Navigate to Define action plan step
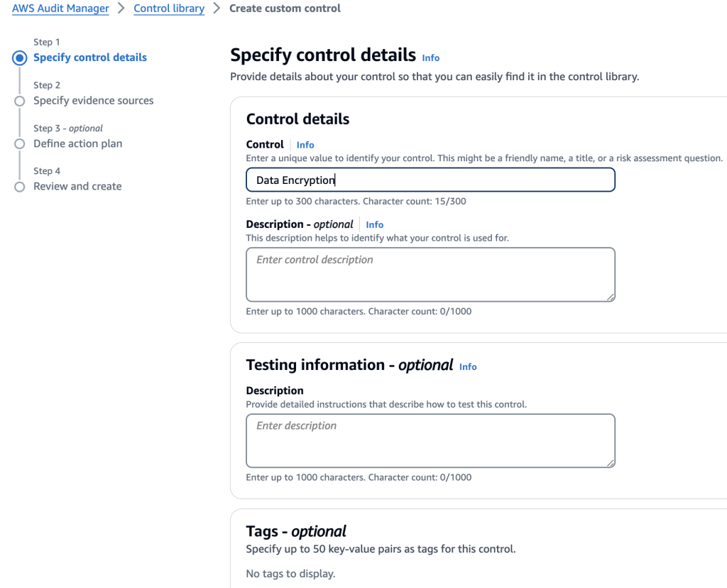727x588 pixels. click(77, 143)
